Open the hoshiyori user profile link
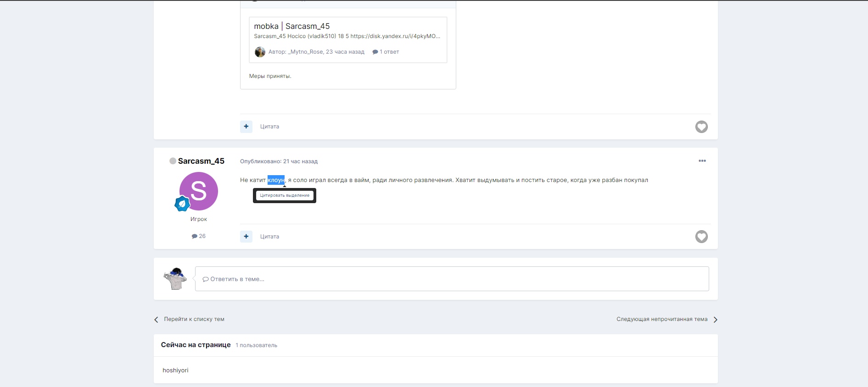This screenshot has height=387, width=868. [x=175, y=370]
